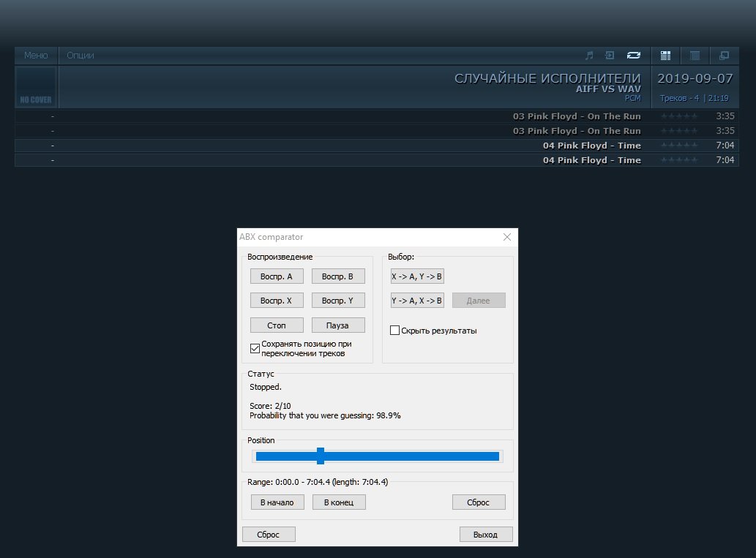756x558 pixels.
Task: Click the 'В начало' button
Action: point(277,502)
